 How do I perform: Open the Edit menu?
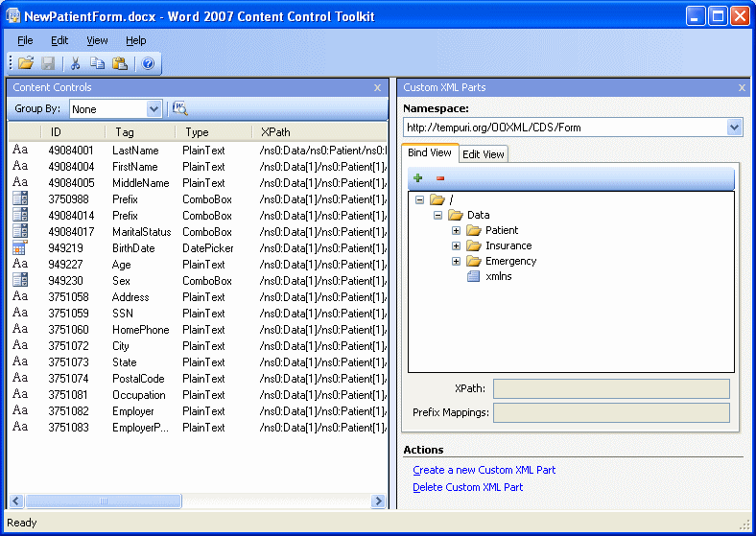pyautogui.click(x=59, y=40)
